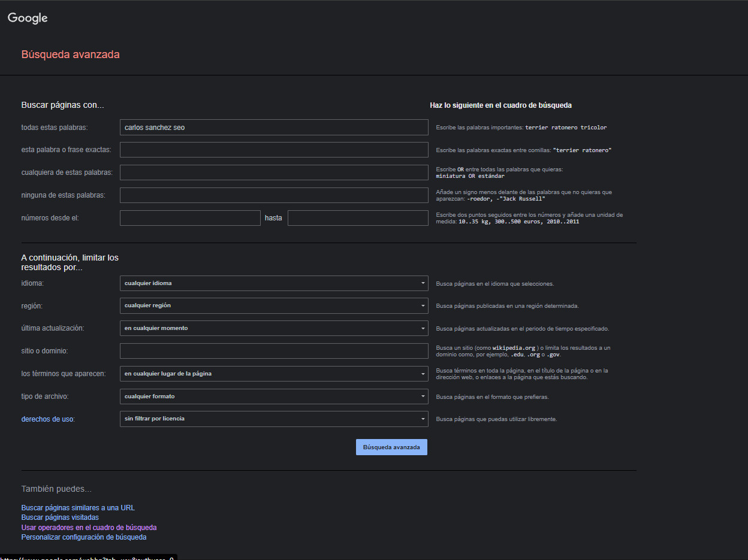Click the 'cualquiera de estas palabras' field
This screenshot has width=748, height=560.
[274, 172]
